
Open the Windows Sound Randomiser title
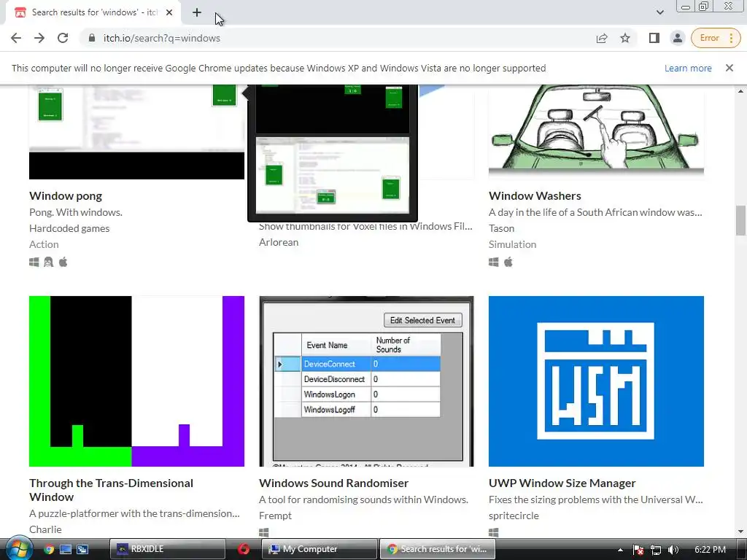(x=333, y=483)
